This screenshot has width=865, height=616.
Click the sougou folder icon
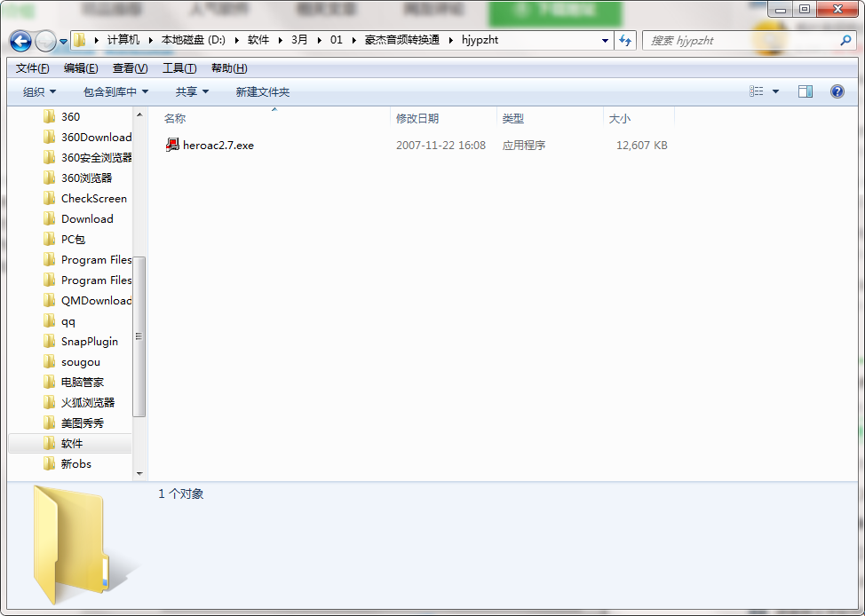pos(49,362)
